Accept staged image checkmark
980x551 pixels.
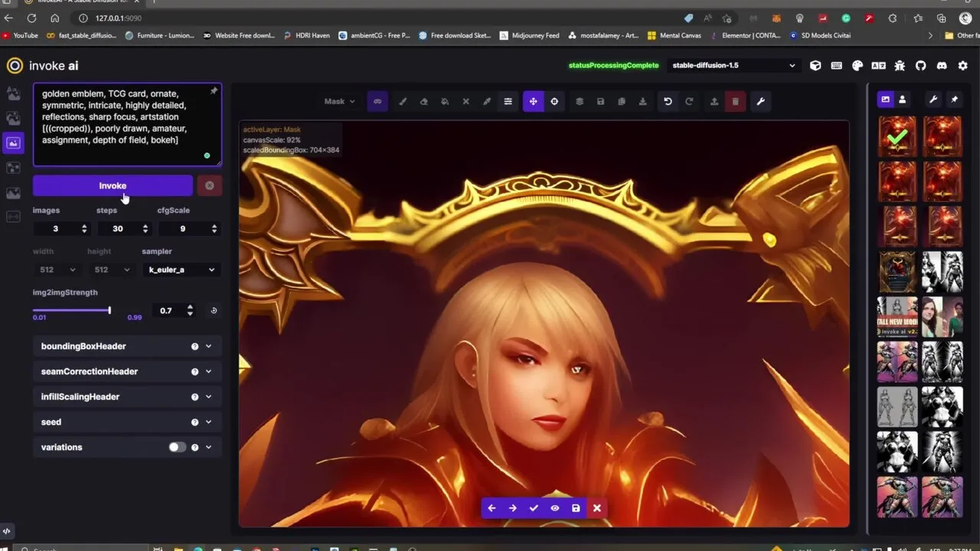pos(534,508)
